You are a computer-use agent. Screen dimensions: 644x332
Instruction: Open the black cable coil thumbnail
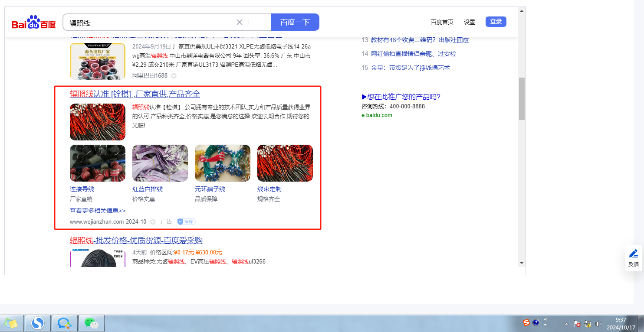98,258
